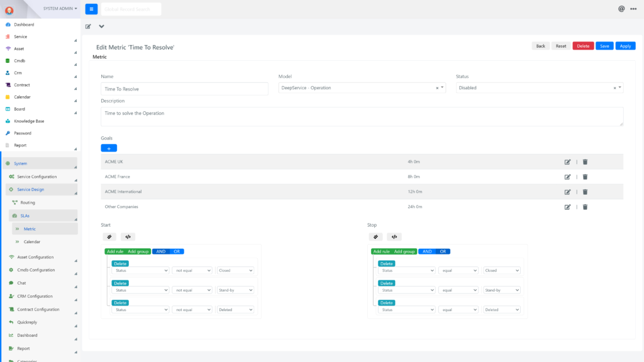Edit the ACME UK goal
Image resolution: width=644 pixels, height=362 pixels.
(x=567, y=162)
